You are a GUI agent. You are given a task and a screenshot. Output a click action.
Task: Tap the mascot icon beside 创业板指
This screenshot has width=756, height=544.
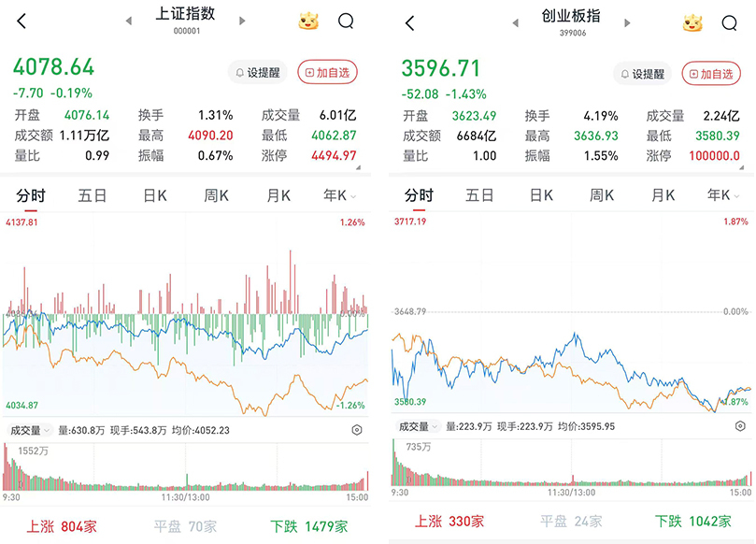[692, 22]
